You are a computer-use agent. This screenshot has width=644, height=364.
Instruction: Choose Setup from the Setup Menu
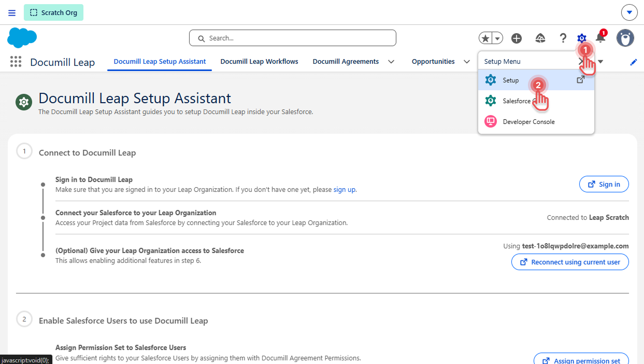536,80
